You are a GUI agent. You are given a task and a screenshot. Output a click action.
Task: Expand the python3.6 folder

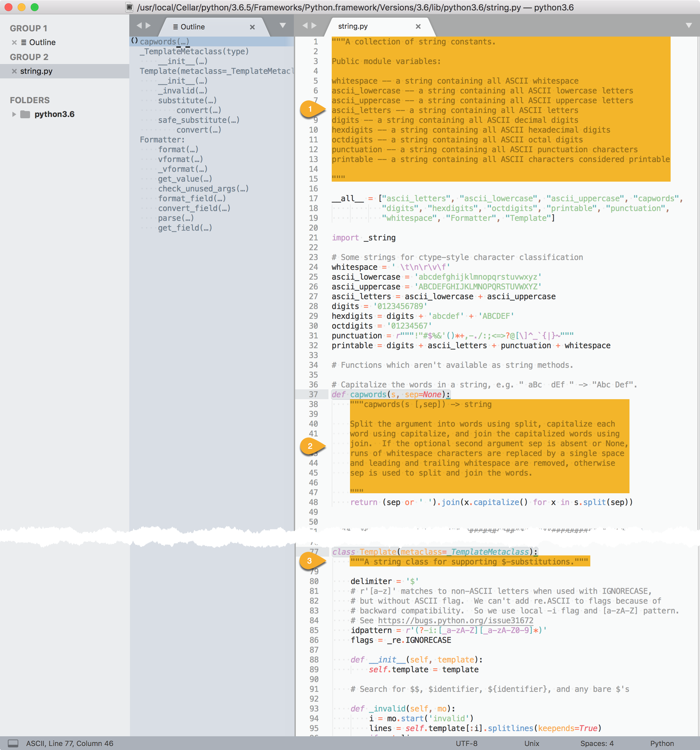coord(14,114)
